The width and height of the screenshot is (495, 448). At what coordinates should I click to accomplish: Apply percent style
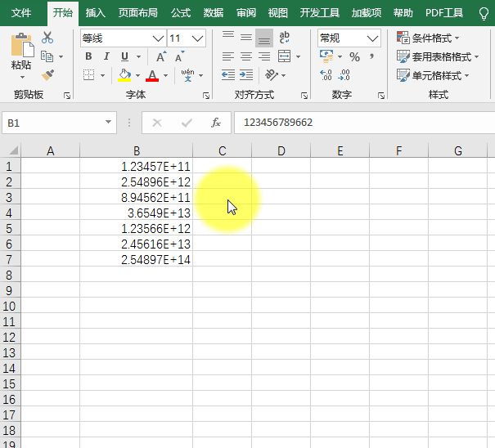[x=354, y=57]
